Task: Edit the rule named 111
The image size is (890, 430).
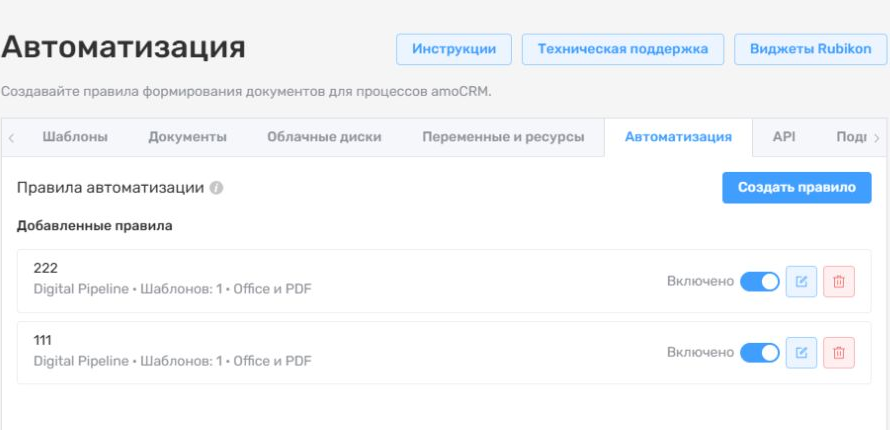Action: [801, 353]
